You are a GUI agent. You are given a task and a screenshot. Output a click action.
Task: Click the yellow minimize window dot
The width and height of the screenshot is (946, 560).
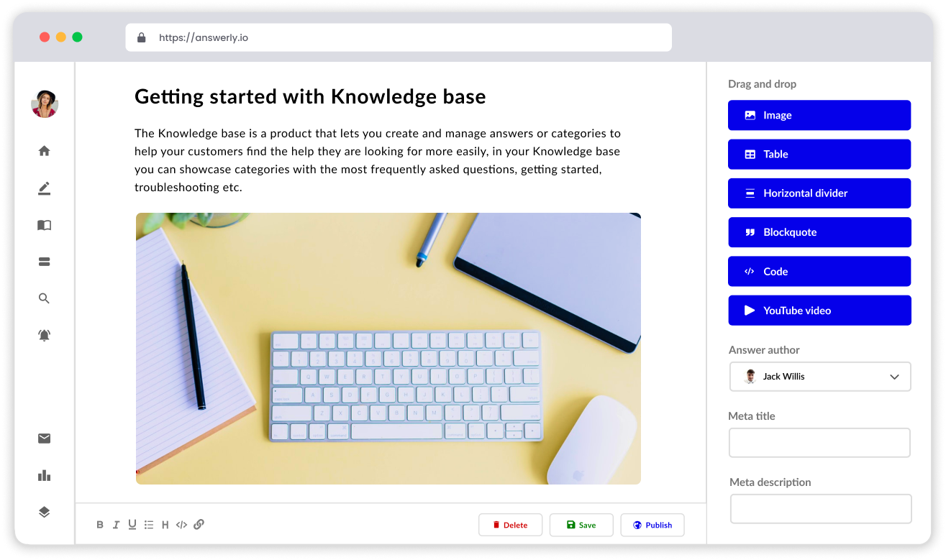(61, 37)
